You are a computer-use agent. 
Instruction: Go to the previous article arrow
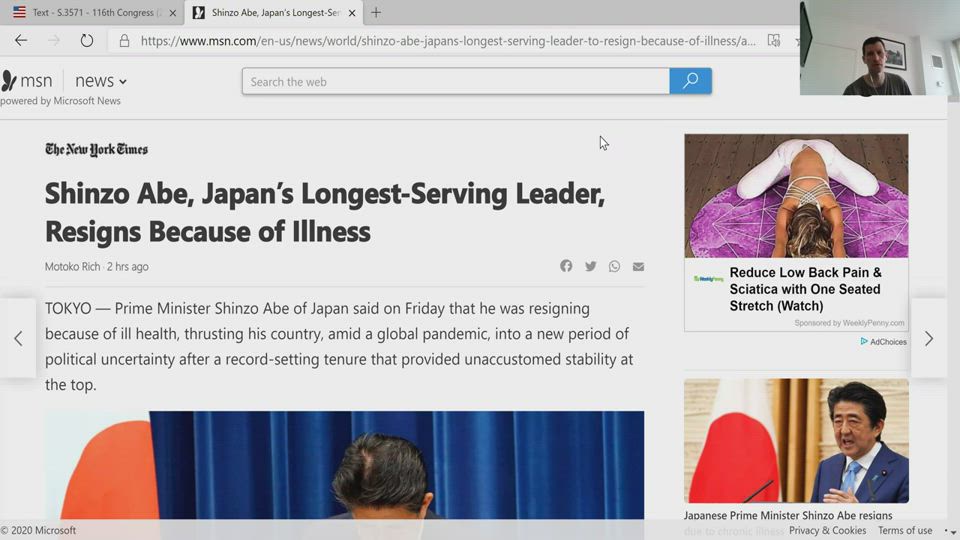click(x=18, y=338)
